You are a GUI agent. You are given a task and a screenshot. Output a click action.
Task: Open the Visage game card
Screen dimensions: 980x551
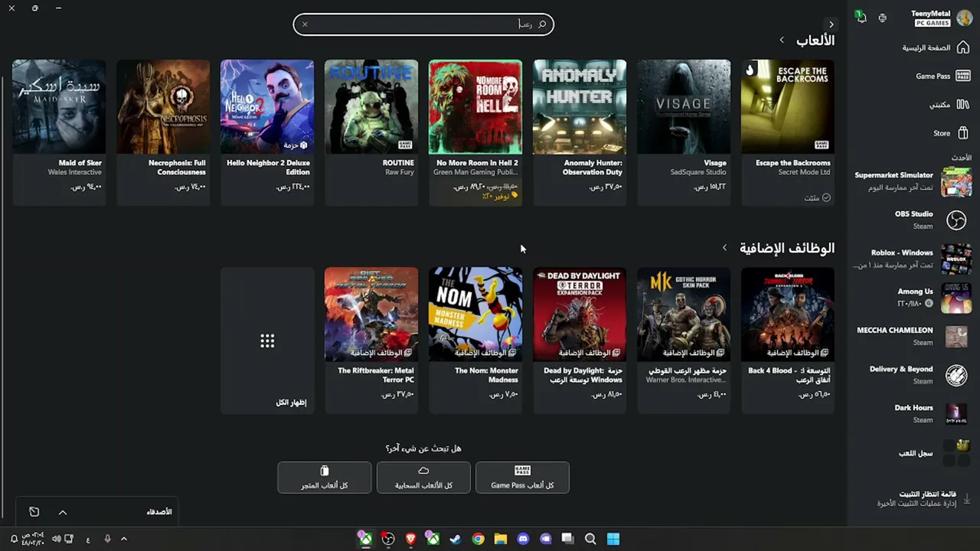[684, 132]
